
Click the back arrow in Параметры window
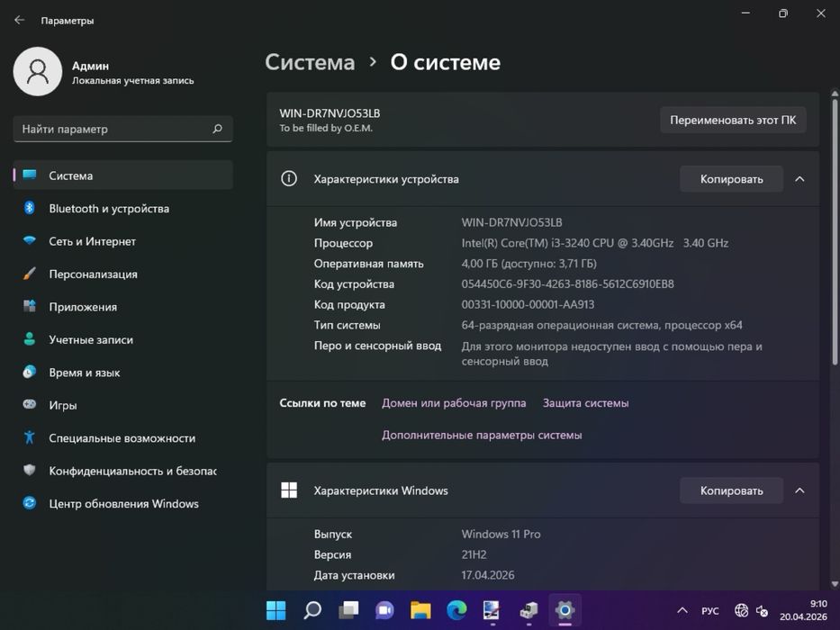coord(19,20)
